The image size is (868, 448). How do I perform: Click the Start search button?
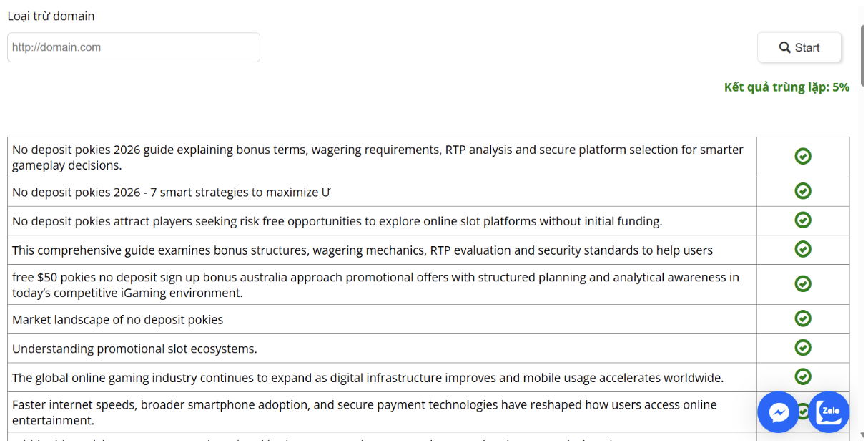point(799,47)
